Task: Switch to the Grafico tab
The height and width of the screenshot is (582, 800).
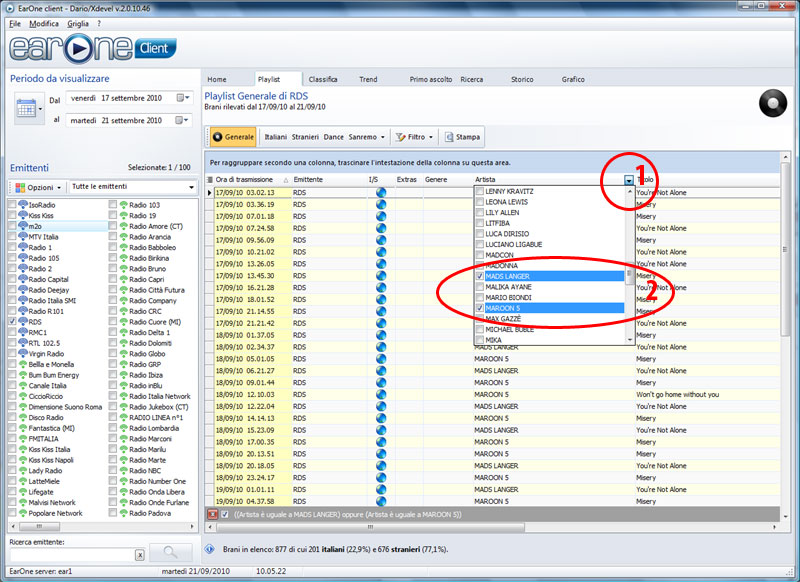Action: point(573,79)
